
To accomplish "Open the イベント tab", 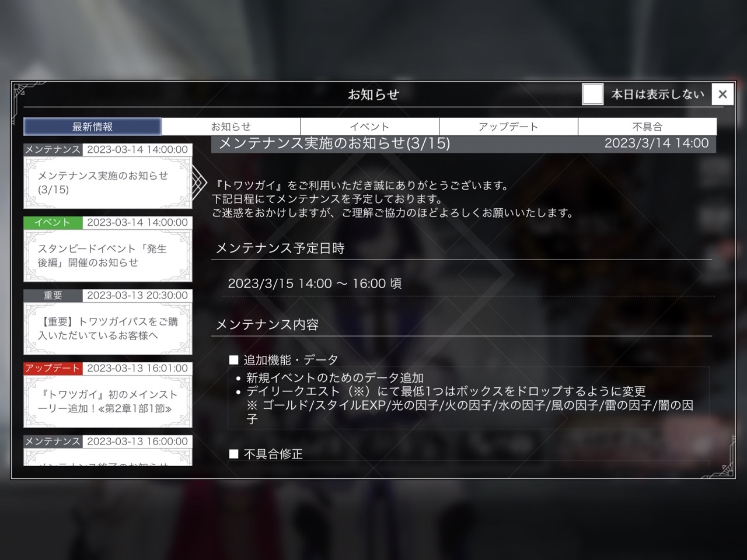I will click(370, 127).
